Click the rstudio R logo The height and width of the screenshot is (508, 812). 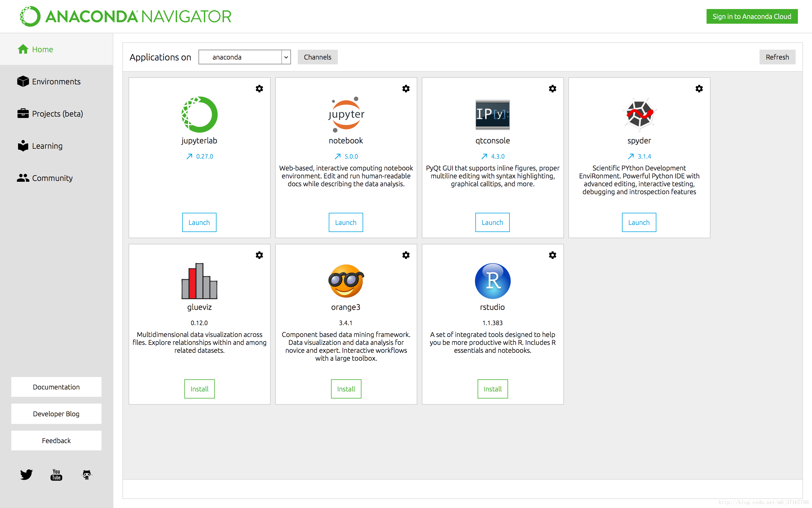[x=493, y=281]
